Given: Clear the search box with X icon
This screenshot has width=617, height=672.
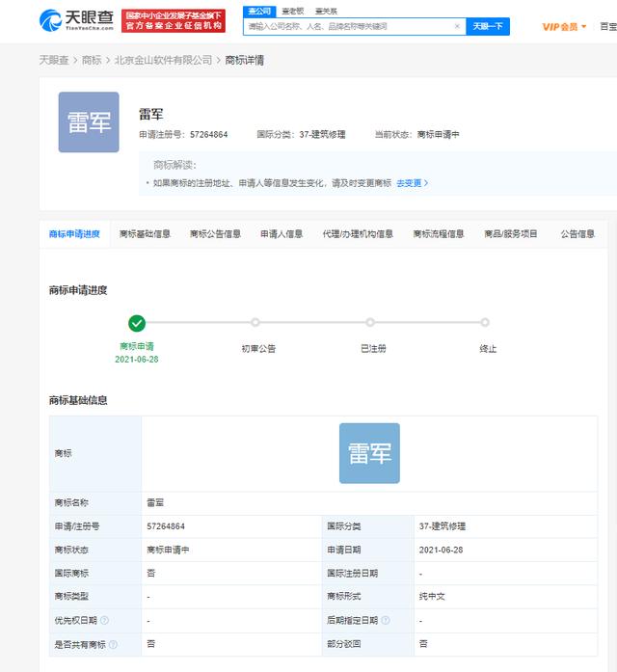Looking at the screenshot, I should tap(457, 26).
